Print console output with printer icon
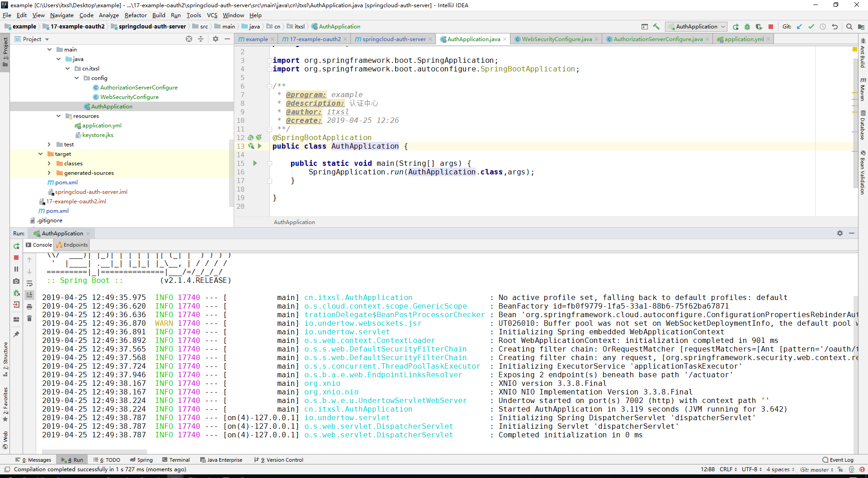Screen dimensions: 868x478 coord(29,307)
